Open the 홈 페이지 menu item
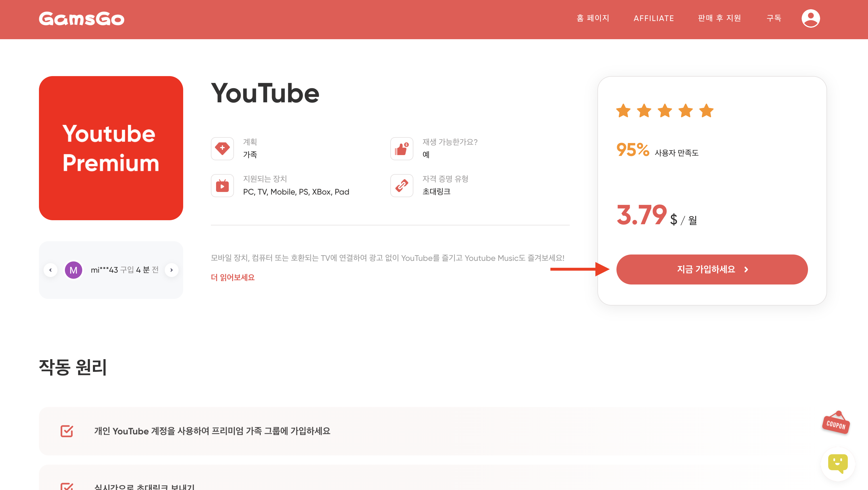 click(x=593, y=18)
